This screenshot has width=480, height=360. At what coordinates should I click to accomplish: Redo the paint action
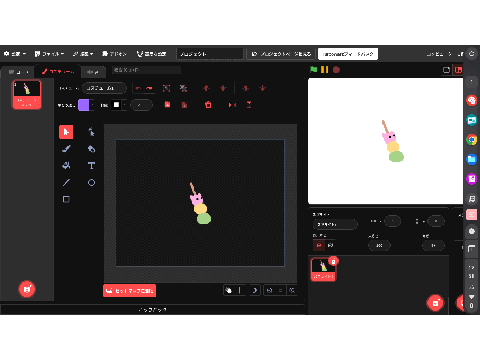click(x=149, y=88)
